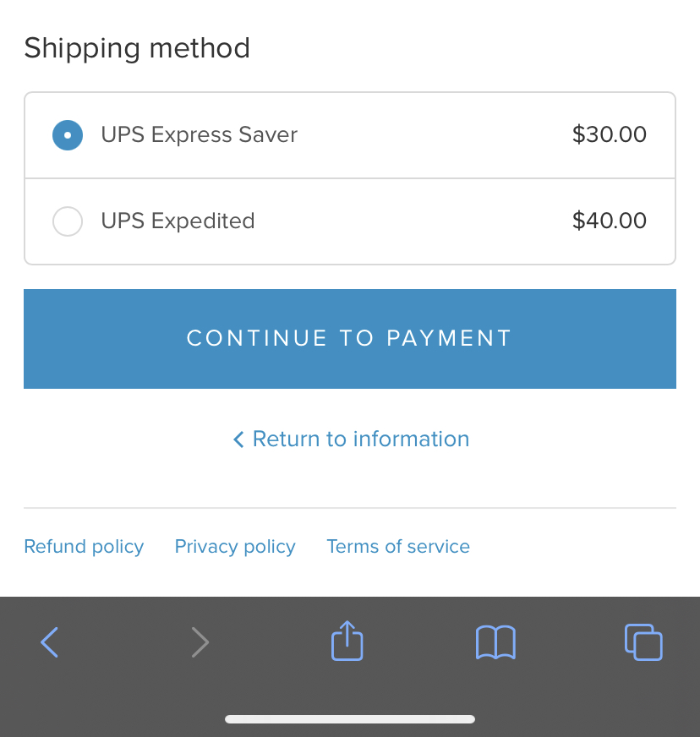The image size is (700, 737).
Task: Tap the $30.00 Express Saver price
Action: [x=610, y=134]
